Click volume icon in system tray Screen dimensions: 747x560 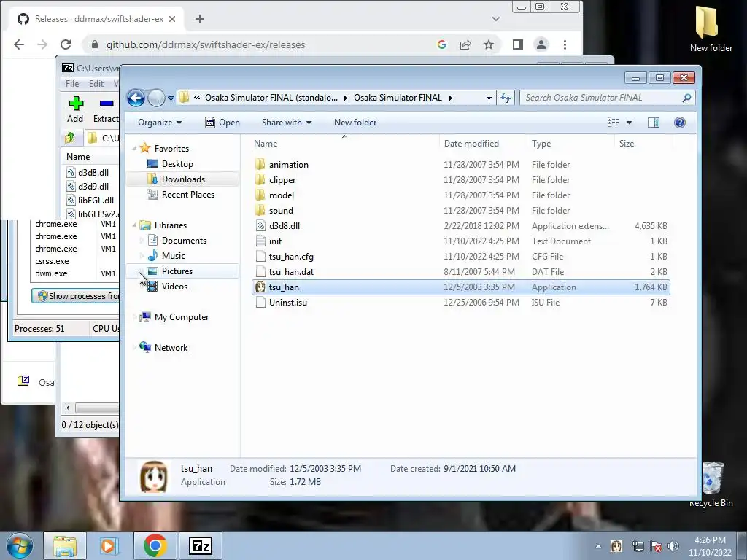point(673,546)
